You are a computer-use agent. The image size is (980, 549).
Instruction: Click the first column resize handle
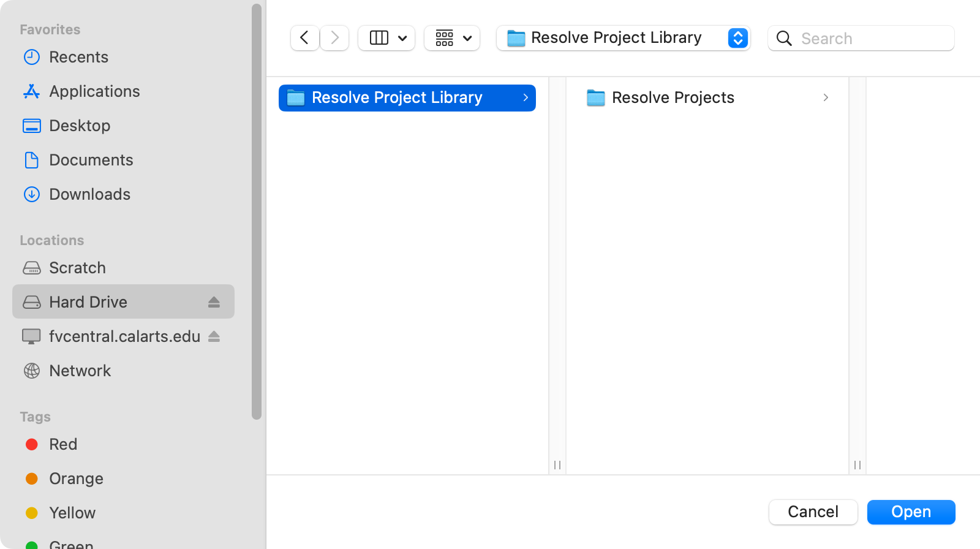557,465
